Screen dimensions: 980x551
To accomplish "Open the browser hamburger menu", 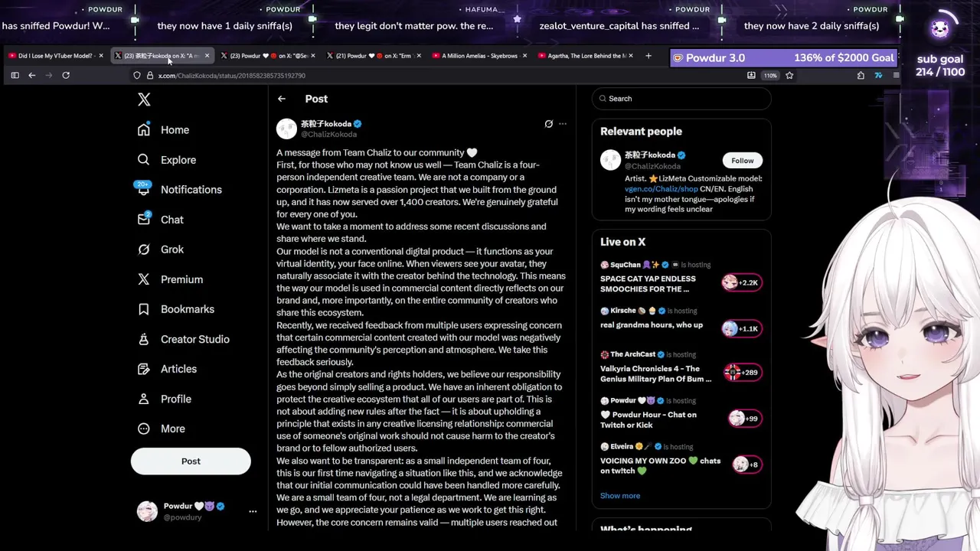I will click(x=896, y=75).
